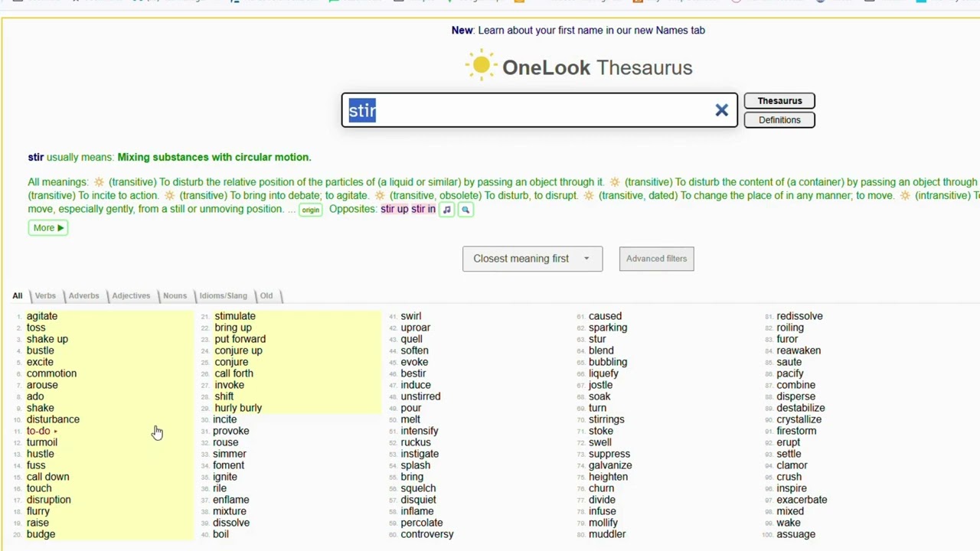Click the synonym 'controversy'

(x=427, y=534)
